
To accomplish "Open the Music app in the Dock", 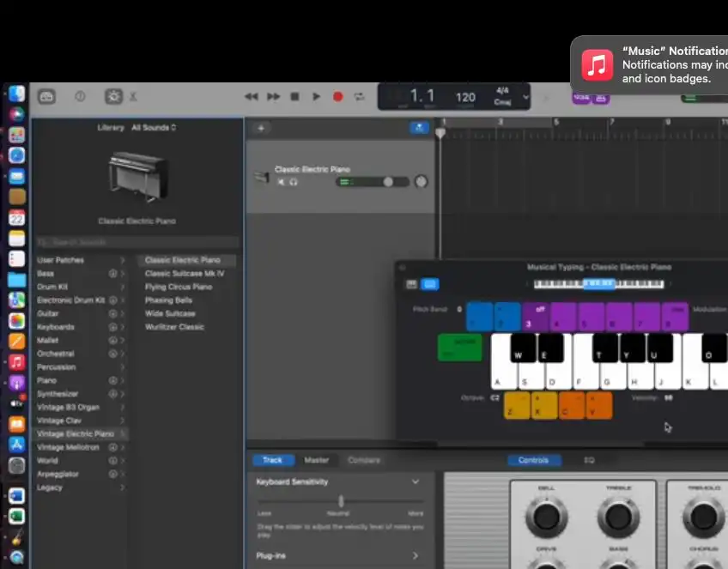I will pos(16,362).
